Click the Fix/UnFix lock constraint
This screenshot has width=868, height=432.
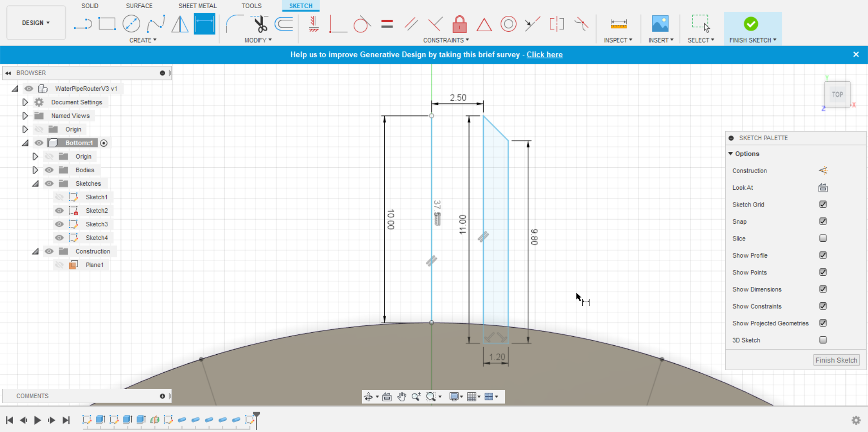click(459, 23)
